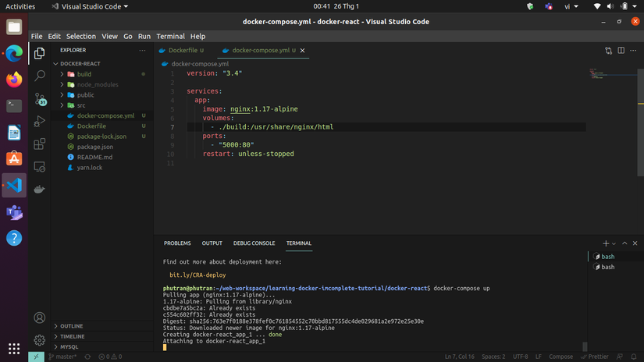Expand the OUTLINE section
The image size is (644, 362).
[101, 326]
